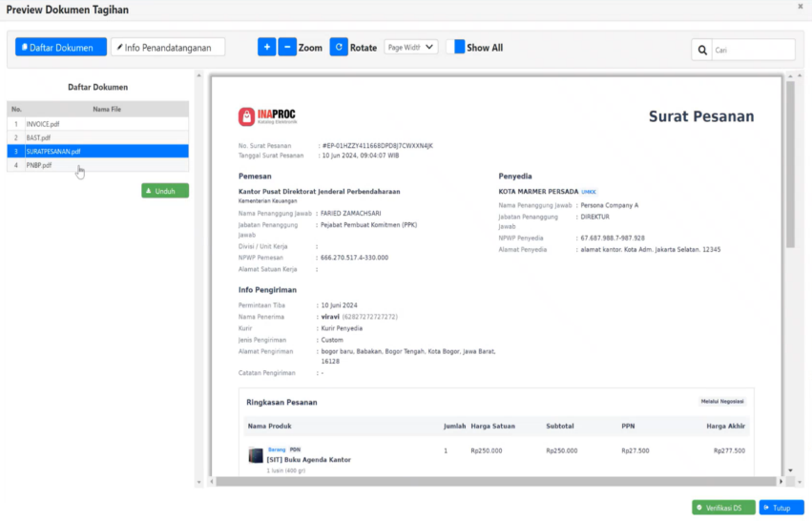Click the Rotate document icon
The height and width of the screenshot is (522, 812).
(x=339, y=47)
